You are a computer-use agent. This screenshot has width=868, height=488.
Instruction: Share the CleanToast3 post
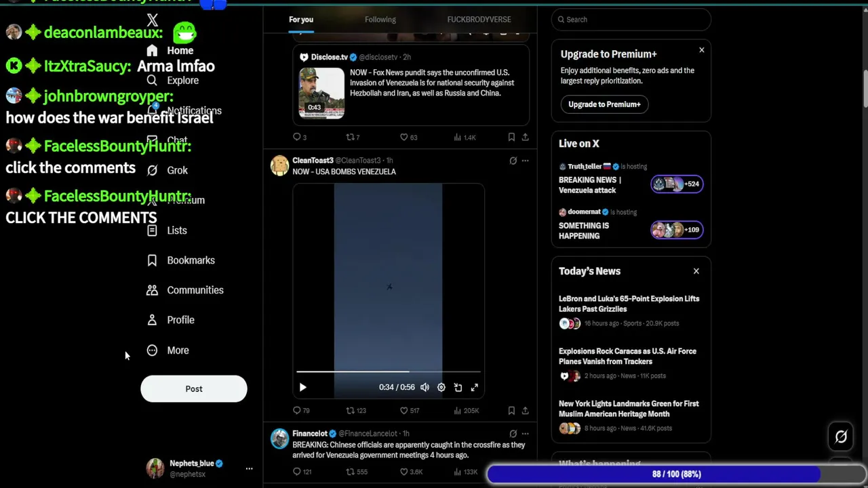click(x=525, y=410)
